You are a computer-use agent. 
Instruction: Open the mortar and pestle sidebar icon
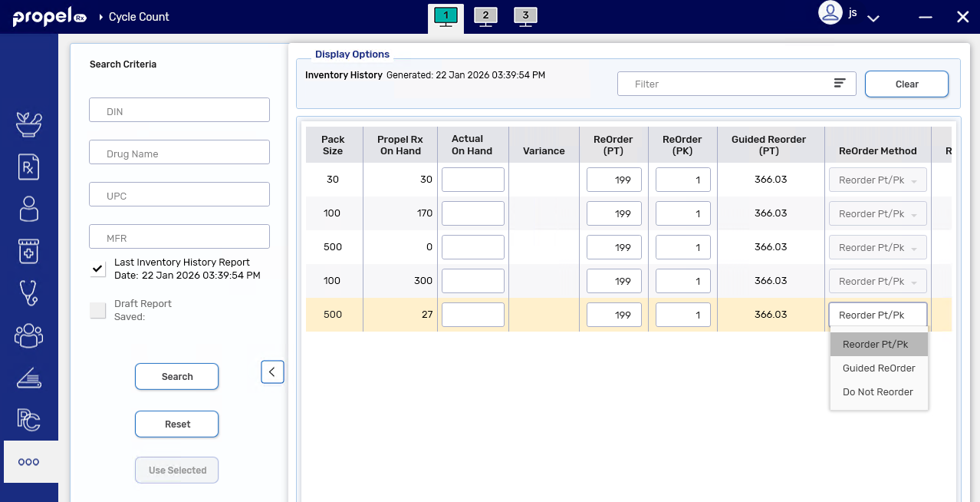pyautogui.click(x=28, y=124)
